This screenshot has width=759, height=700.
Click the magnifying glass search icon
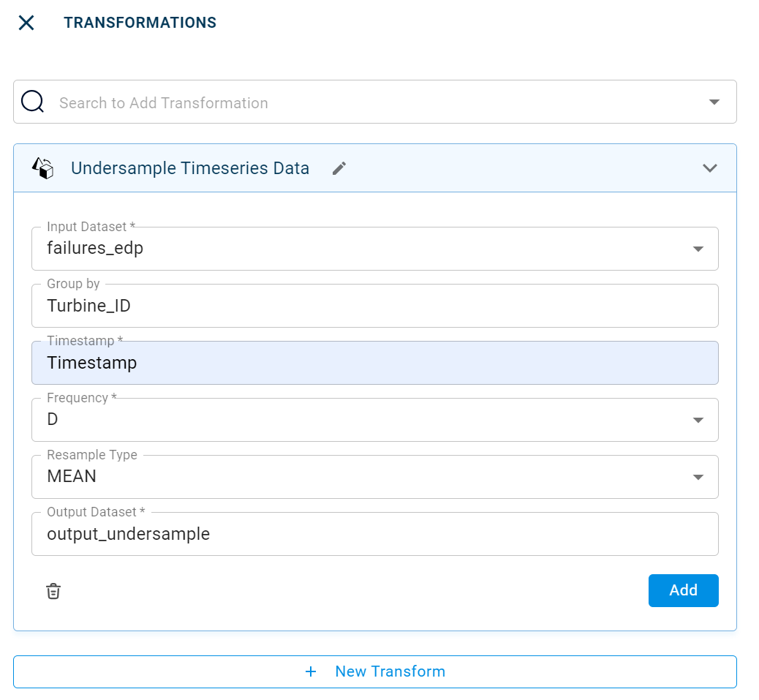[33, 102]
